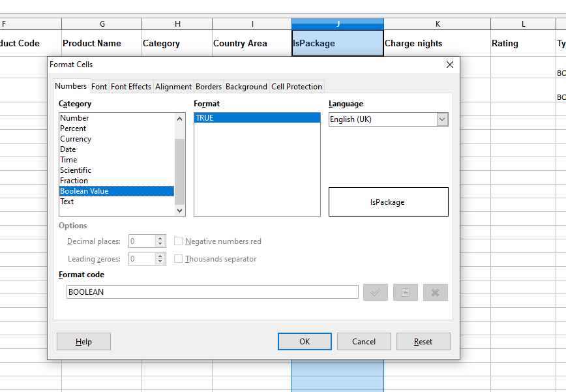The width and height of the screenshot is (566, 392).
Task: Click the green checkmark Add format code icon
Action: (x=376, y=292)
